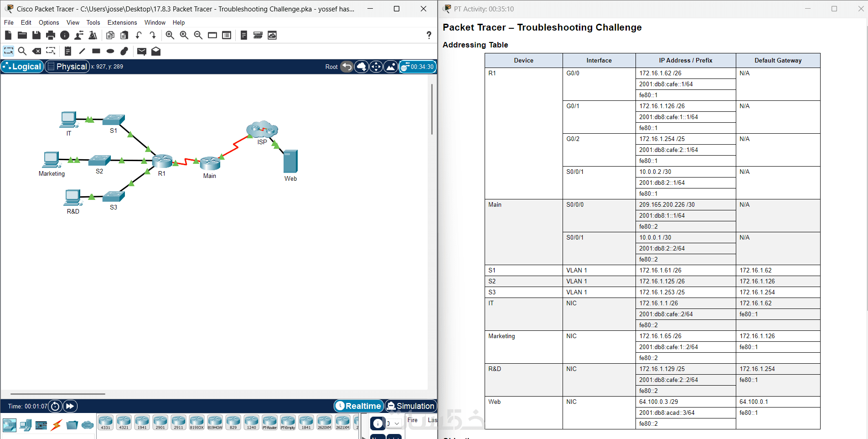The image size is (868, 439).
Task: Reset the workspace zoom
Action: (x=184, y=35)
